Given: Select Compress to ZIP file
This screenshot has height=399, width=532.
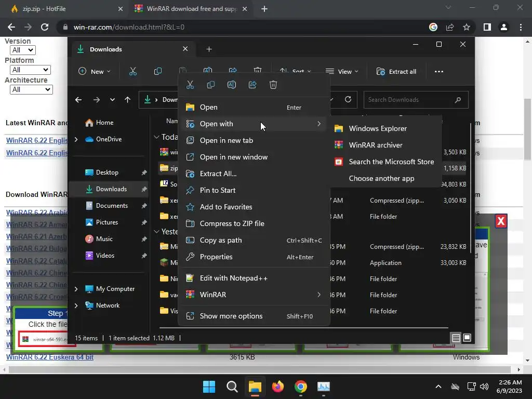Looking at the screenshot, I should tap(254, 223).
